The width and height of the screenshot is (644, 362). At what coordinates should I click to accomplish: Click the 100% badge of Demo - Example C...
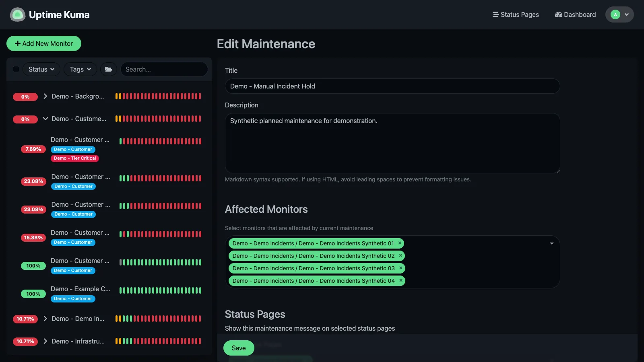(33, 294)
